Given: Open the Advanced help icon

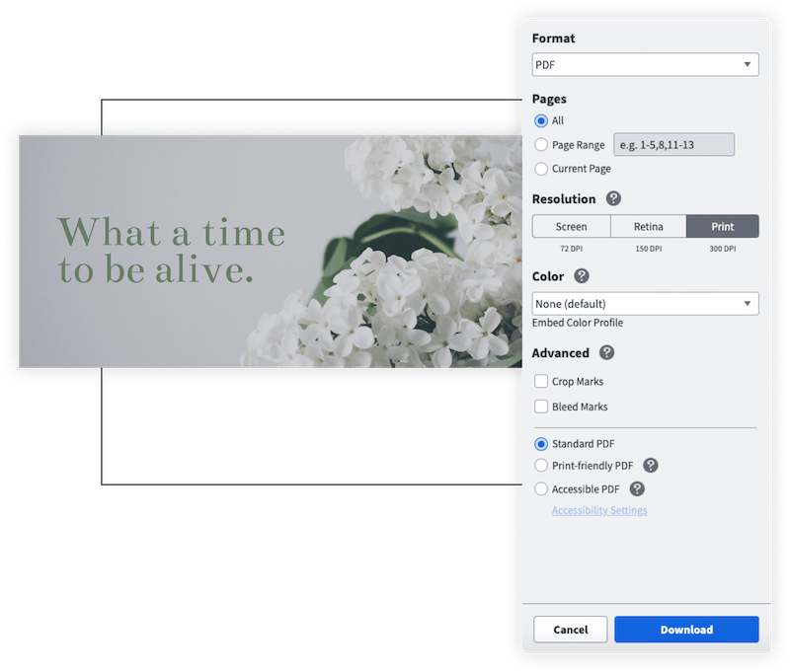Looking at the screenshot, I should coord(606,353).
